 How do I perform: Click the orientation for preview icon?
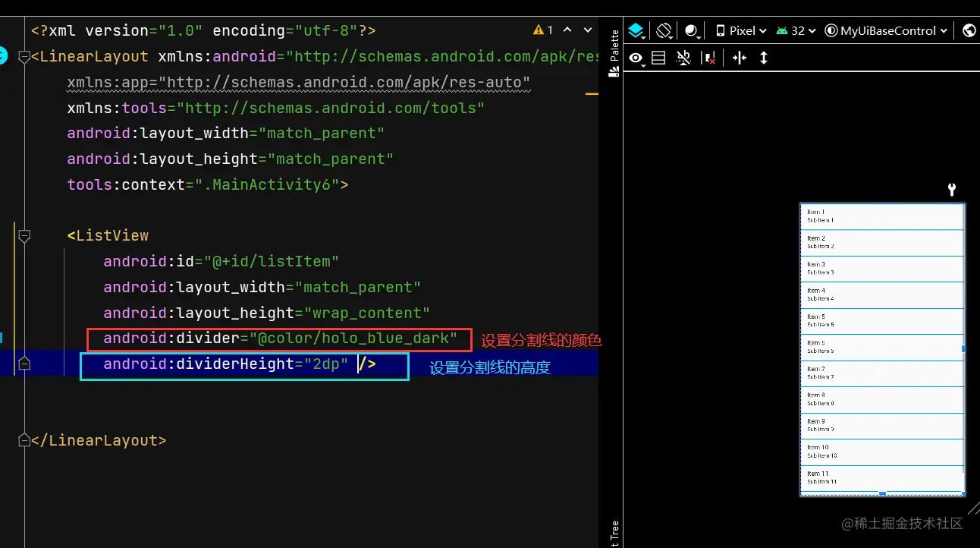pyautogui.click(x=664, y=31)
